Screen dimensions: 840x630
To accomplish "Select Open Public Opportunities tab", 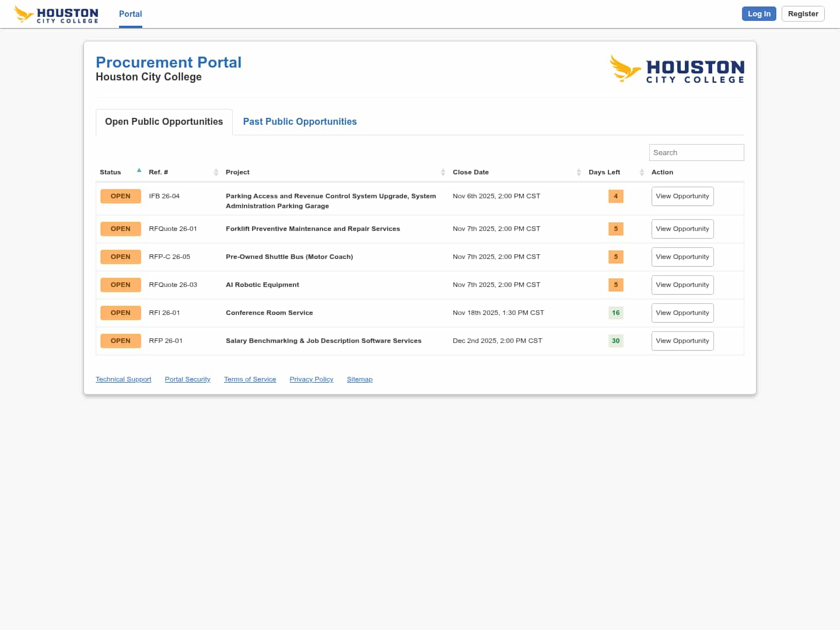I will pyautogui.click(x=164, y=121).
